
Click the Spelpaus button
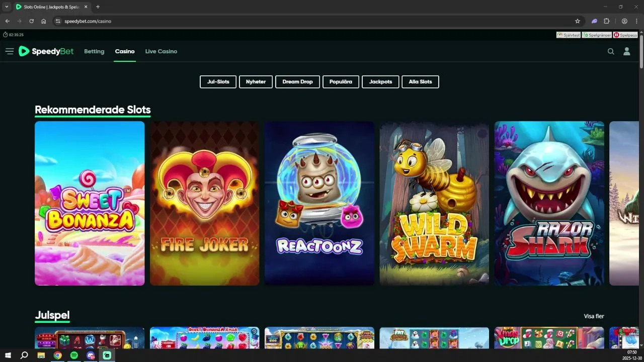tap(625, 35)
